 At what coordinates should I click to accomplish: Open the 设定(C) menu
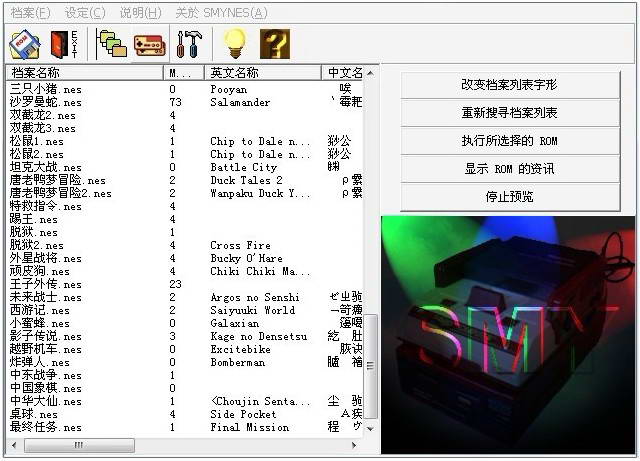tap(85, 13)
